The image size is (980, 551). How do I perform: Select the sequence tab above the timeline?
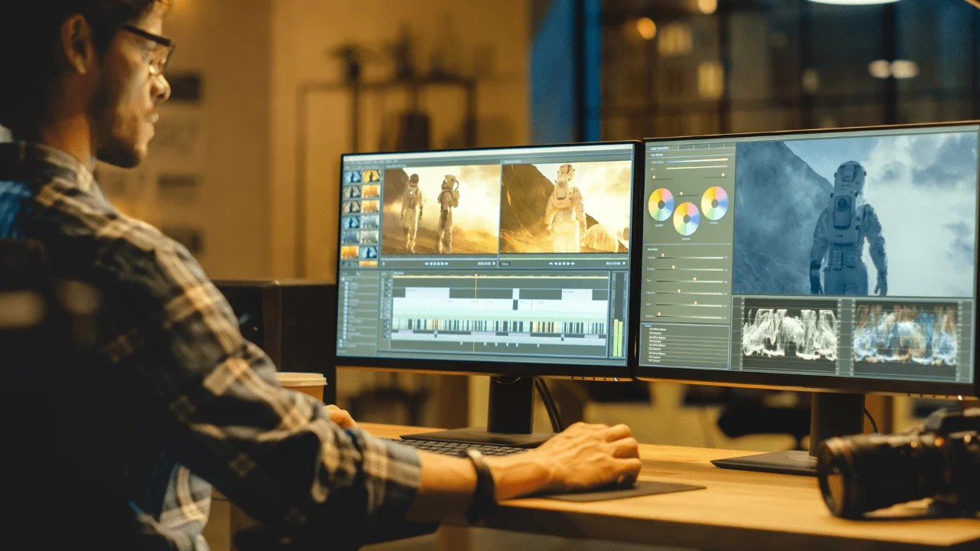tap(400, 273)
